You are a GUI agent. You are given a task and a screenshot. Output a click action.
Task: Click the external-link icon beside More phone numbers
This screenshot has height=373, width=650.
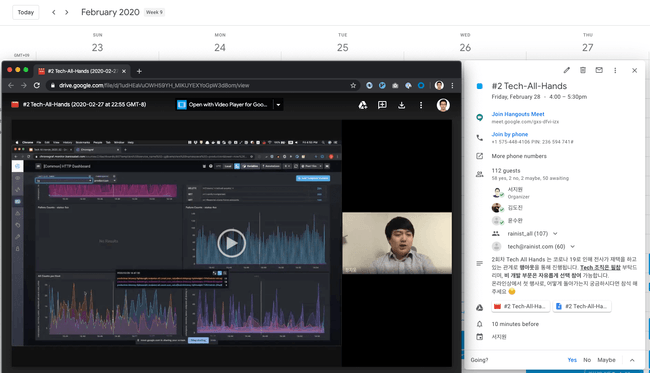[x=480, y=156]
